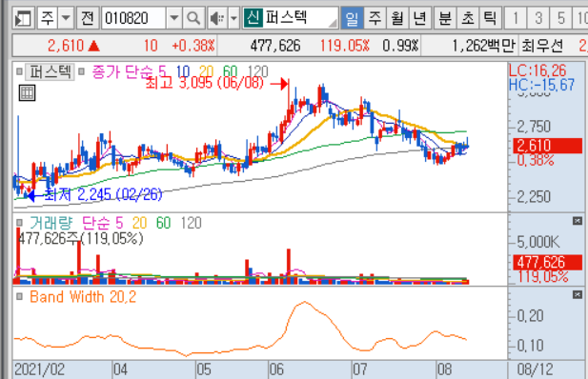Click the 2021/02 date label on time axis
Screen dimensions: 588x379
click(x=39, y=369)
